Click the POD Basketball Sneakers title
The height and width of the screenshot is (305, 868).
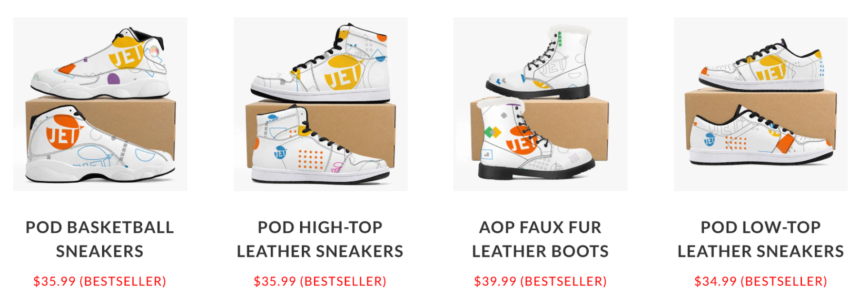pos(100,239)
